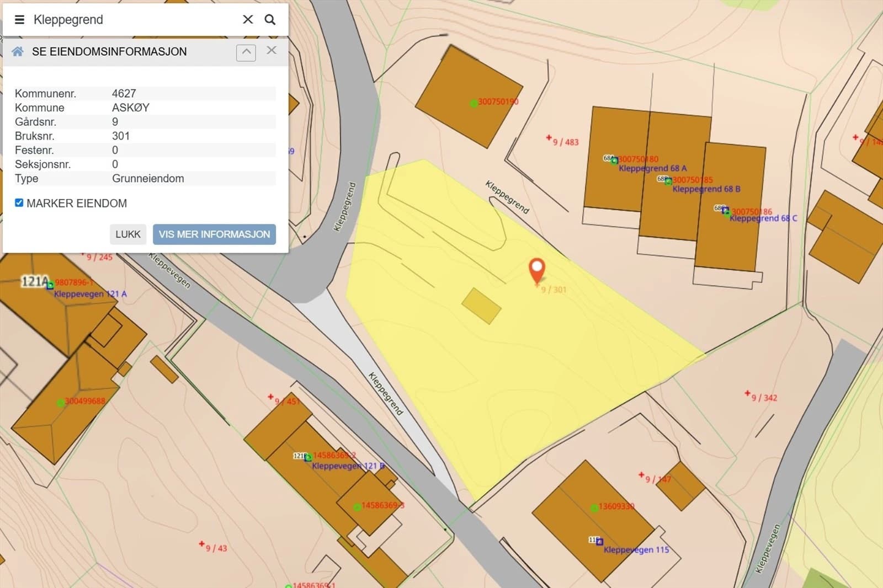Uncheck the Marker Eiendom checkbox
This screenshot has width=883, height=588.
coord(19,203)
